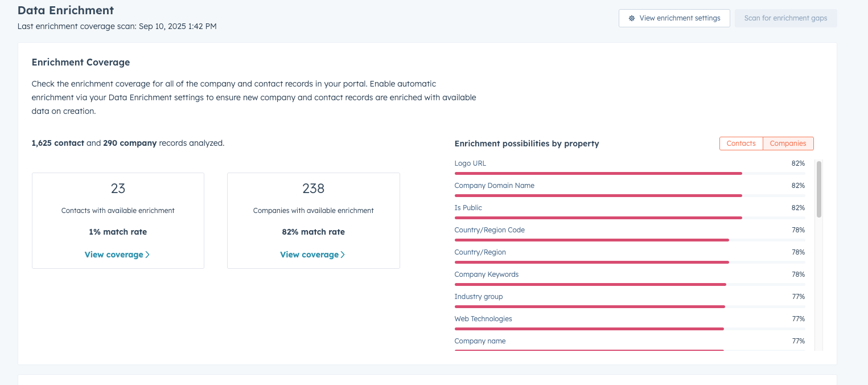
Task: Click the Is Public progress bar
Action: tap(630, 218)
